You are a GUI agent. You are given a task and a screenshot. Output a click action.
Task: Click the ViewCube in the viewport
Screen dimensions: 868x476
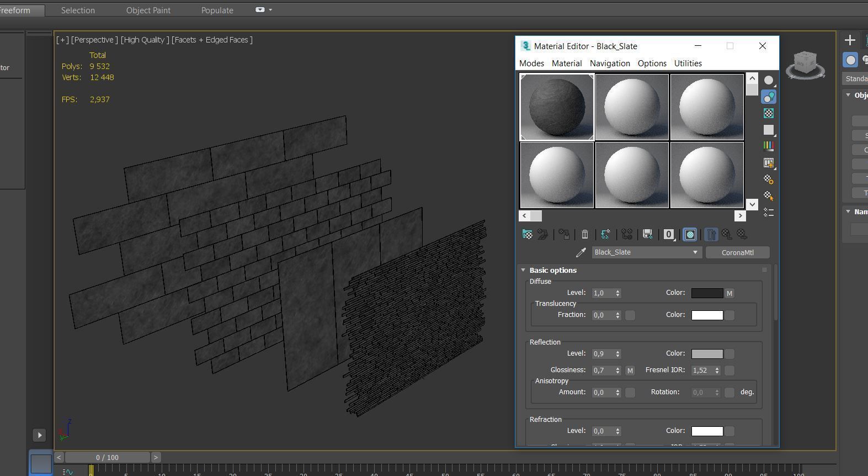(x=805, y=65)
